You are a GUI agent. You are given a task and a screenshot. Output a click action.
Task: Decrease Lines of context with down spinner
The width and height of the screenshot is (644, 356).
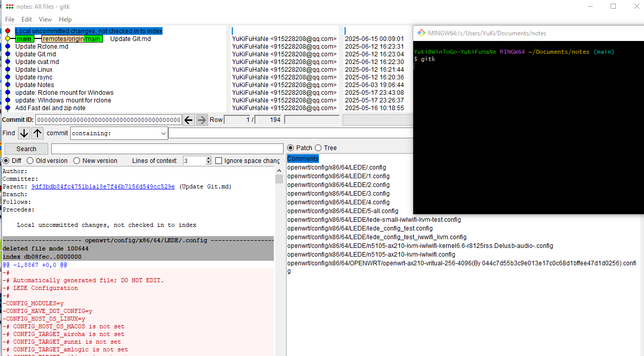click(x=208, y=163)
